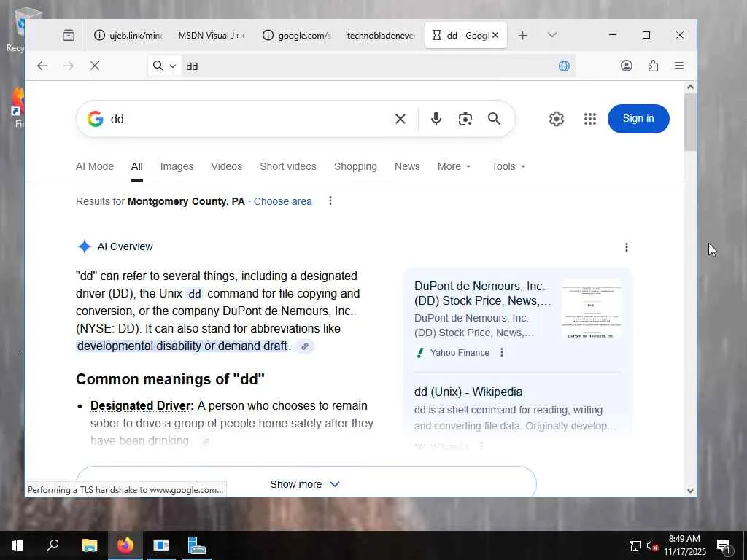Open the Server Manager taskbar icon
This screenshot has height=560, width=747.
(196, 545)
